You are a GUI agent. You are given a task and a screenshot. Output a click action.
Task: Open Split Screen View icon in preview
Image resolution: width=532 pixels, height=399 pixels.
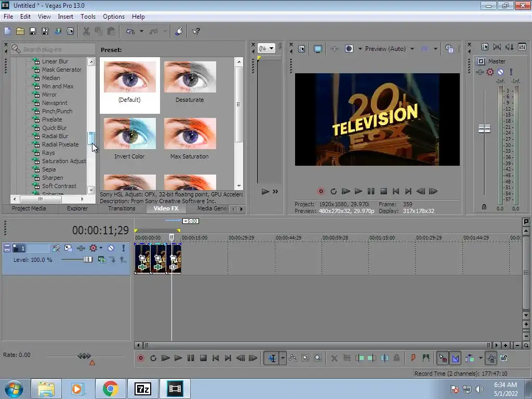coord(349,49)
